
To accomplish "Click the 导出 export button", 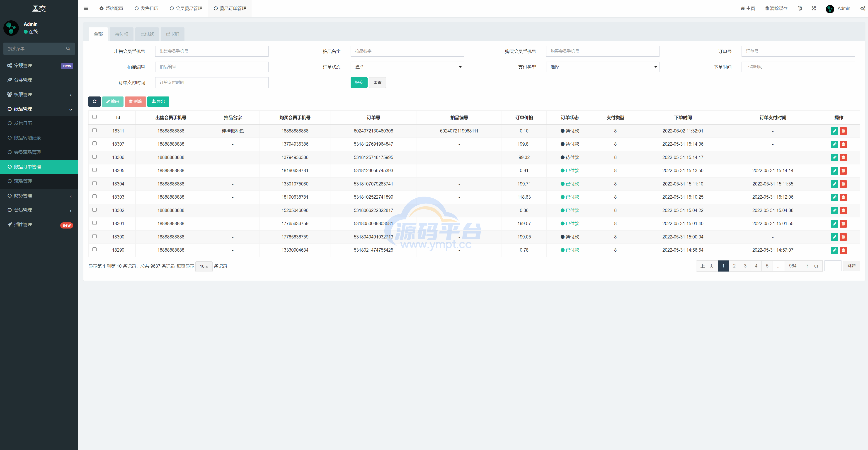I will 158,101.
